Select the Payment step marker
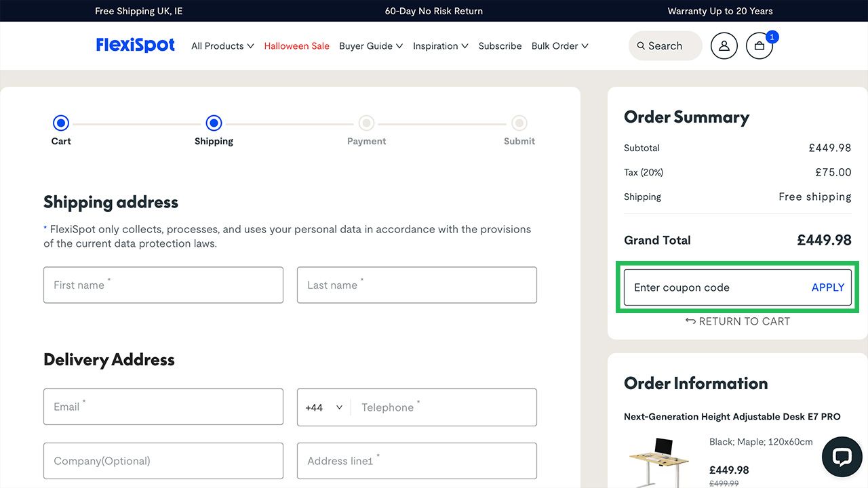868x488 pixels. (x=367, y=123)
